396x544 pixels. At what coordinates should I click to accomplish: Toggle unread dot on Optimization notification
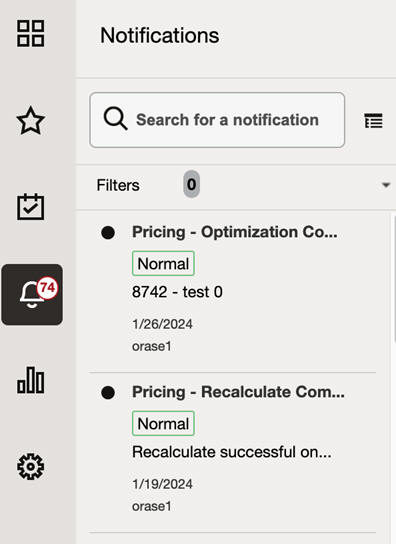(x=108, y=232)
